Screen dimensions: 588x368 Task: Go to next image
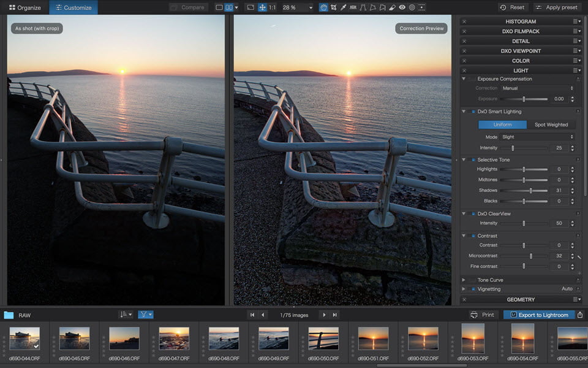coord(324,315)
